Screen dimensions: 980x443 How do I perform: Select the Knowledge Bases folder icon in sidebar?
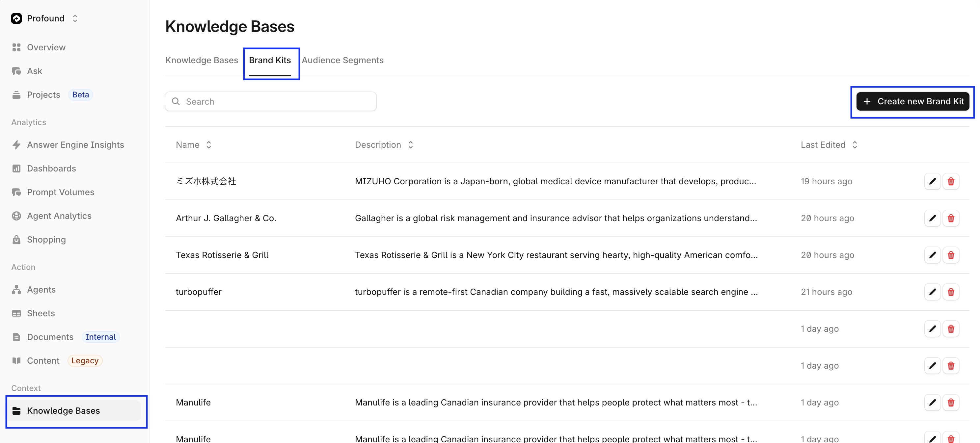[x=16, y=411]
